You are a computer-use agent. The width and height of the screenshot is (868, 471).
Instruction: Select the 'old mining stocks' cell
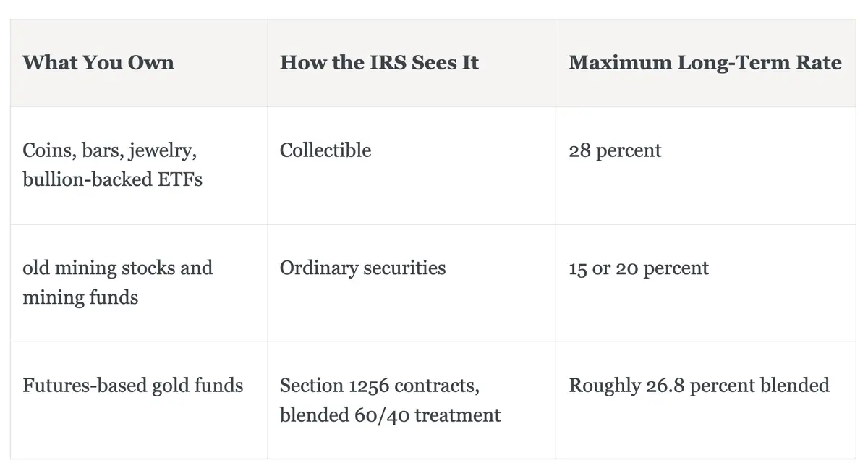click(x=139, y=283)
